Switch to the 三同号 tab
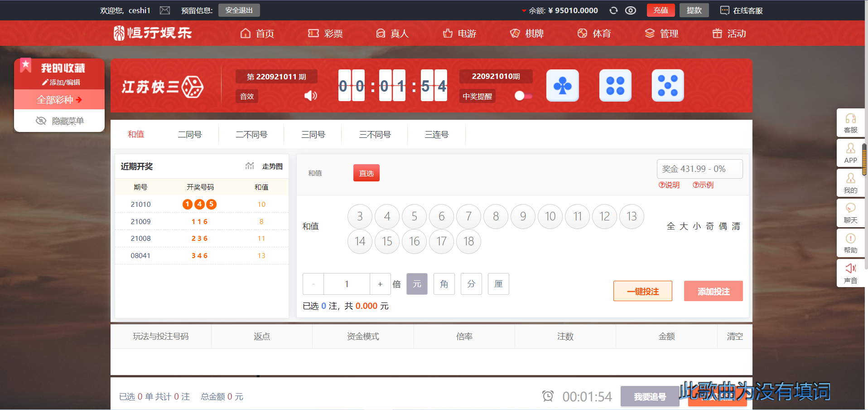Viewport: 868px width, 410px height. point(313,135)
